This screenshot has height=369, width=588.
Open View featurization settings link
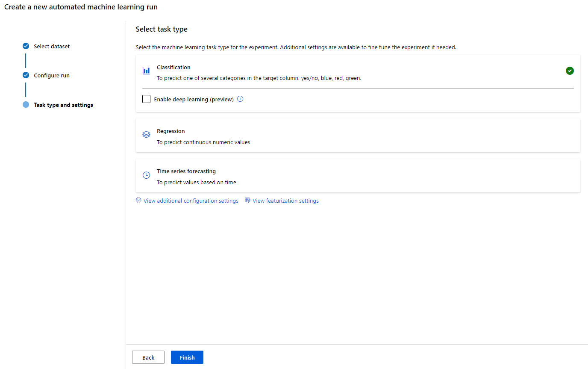coord(285,201)
